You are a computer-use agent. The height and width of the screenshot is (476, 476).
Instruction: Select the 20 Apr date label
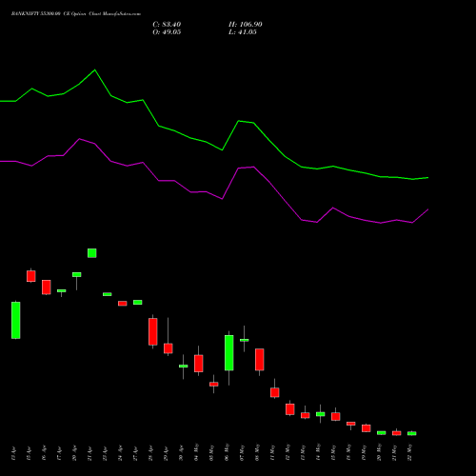[74, 454]
